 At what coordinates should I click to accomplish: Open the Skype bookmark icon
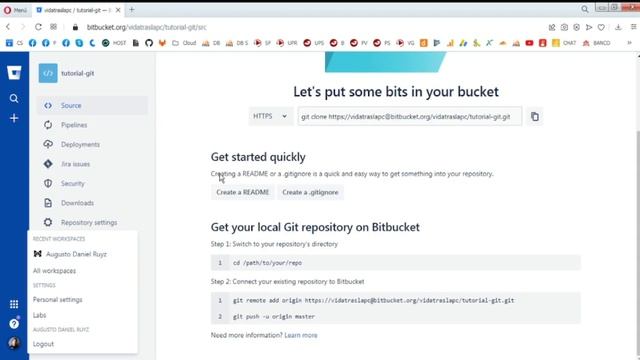tap(79, 43)
